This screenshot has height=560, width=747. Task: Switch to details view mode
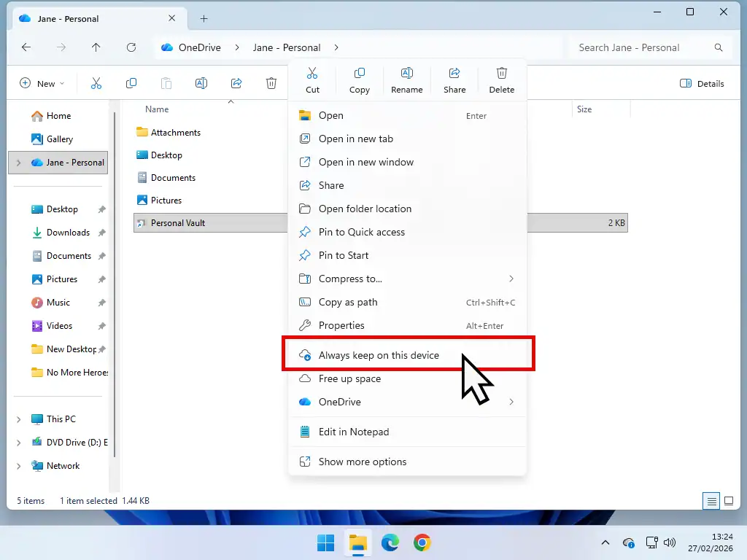point(711,501)
